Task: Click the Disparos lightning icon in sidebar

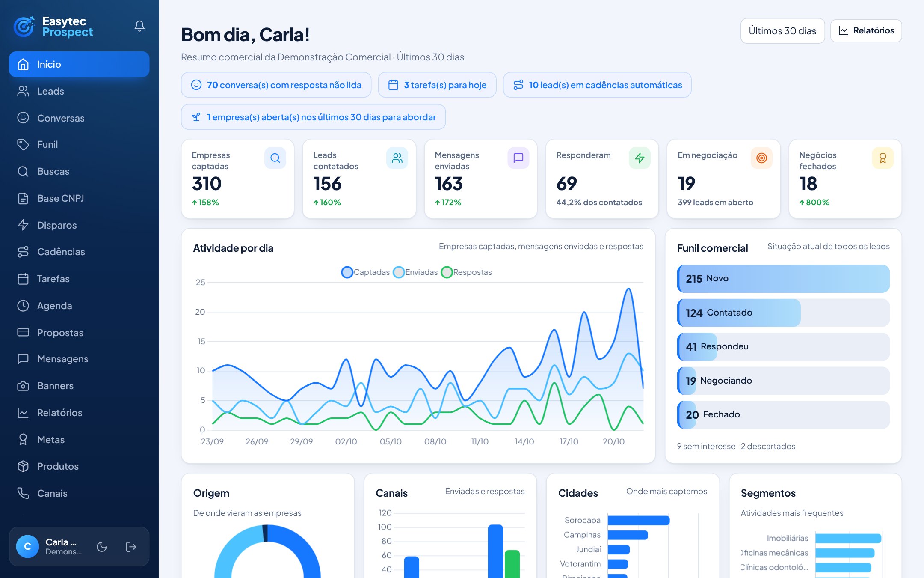Action: pos(23,225)
